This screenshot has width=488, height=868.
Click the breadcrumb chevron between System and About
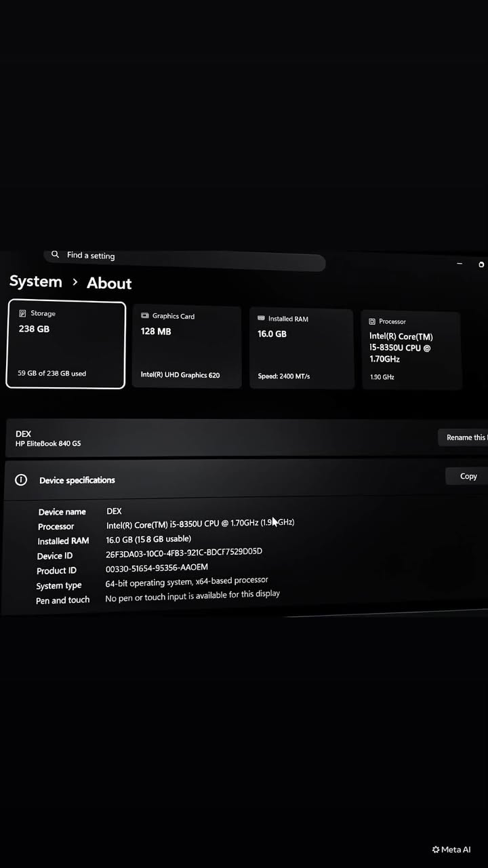75,282
